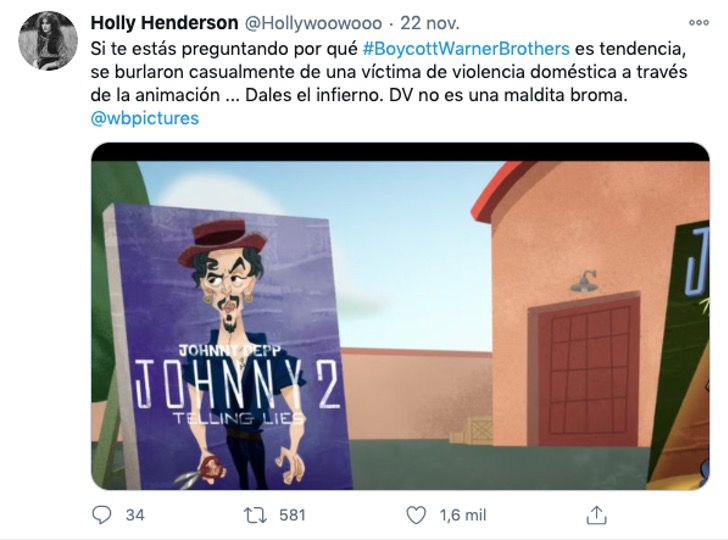Click the reply speech bubble icon
The image size is (728, 540).
pyautogui.click(x=102, y=514)
